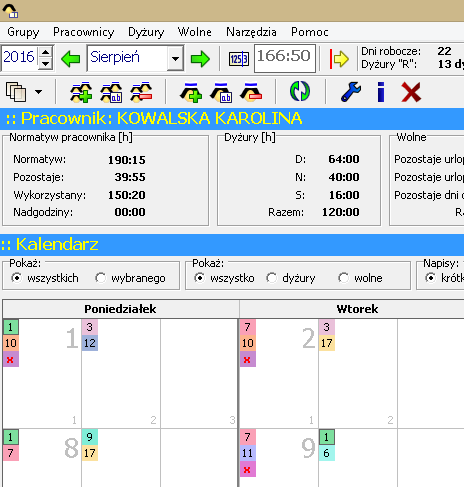Click Wykorzystany value 150:20
The height and width of the screenshot is (487, 464).
pos(127,195)
